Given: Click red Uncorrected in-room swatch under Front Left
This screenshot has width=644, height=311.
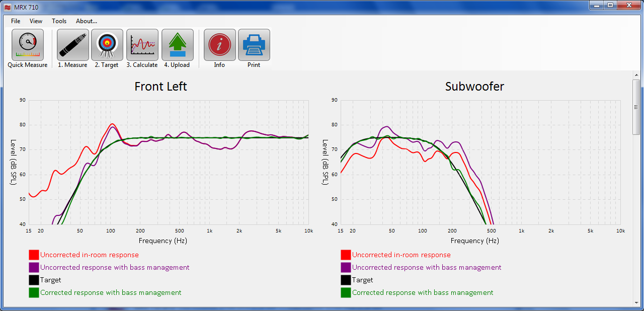Looking at the screenshot, I should pyautogui.click(x=34, y=255).
